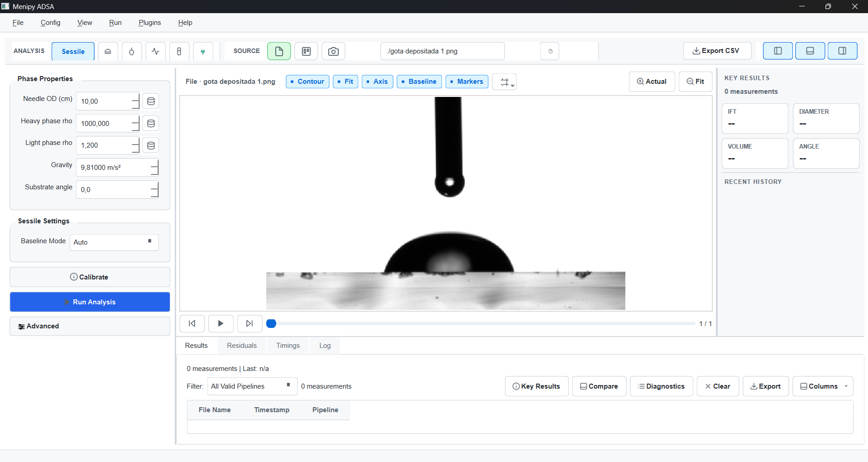Screen dimensions: 868x462
Task: Toggle the Contour overlay
Action: tap(307, 82)
